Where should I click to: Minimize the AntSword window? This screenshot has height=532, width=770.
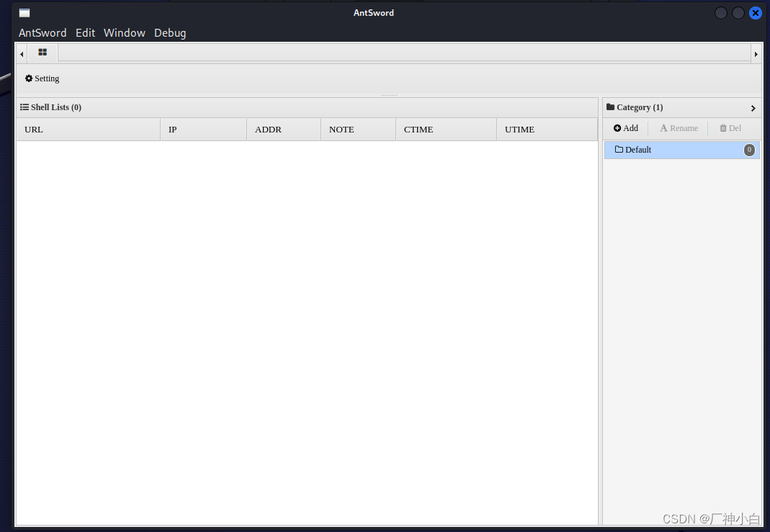click(x=720, y=13)
